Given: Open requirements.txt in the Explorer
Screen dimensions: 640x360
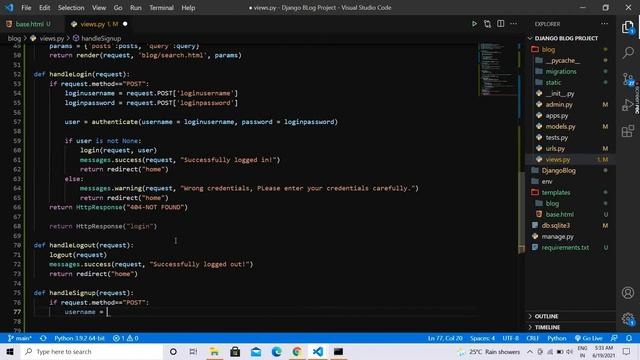Looking at the screenshot, I should tap(565, 248).
